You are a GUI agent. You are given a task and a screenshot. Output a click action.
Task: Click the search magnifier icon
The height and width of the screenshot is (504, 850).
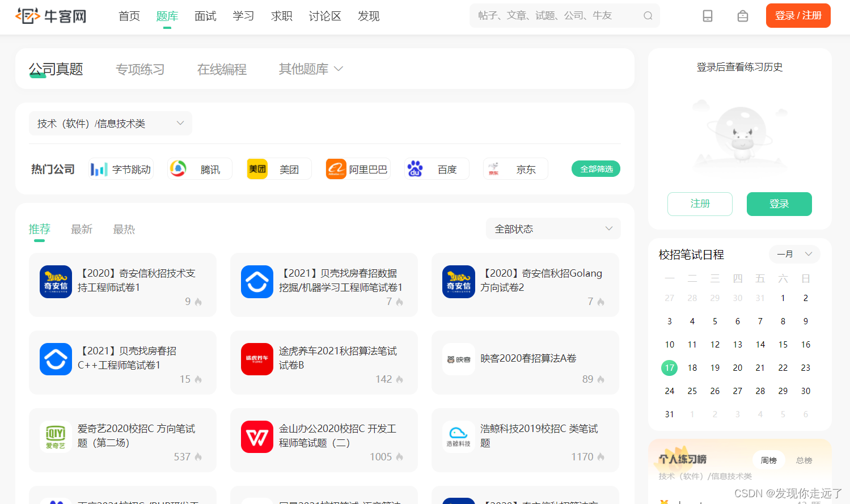click(x=648, y=16)
